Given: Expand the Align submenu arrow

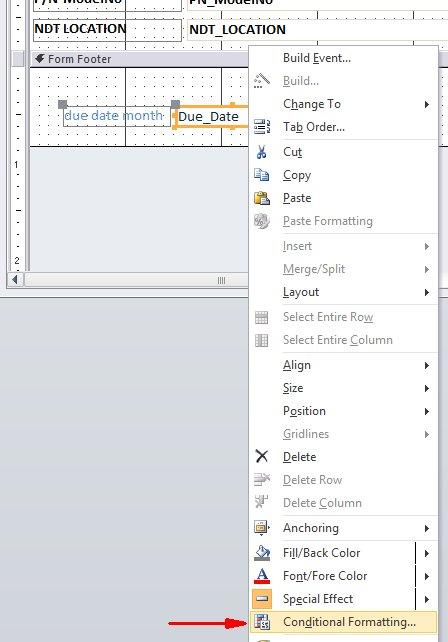Looking at the screenshot, I should coord(427,365).
